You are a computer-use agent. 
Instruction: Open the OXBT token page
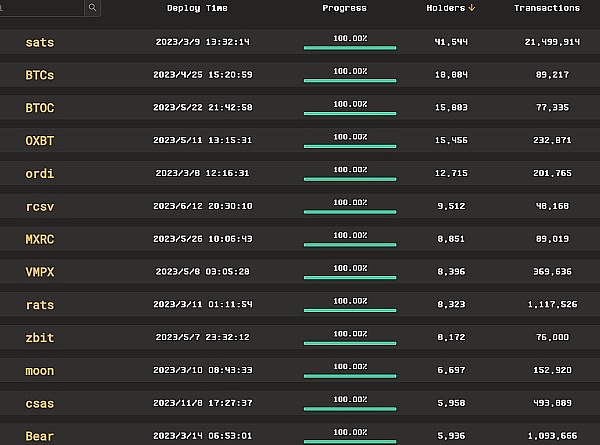coord(40,141)
